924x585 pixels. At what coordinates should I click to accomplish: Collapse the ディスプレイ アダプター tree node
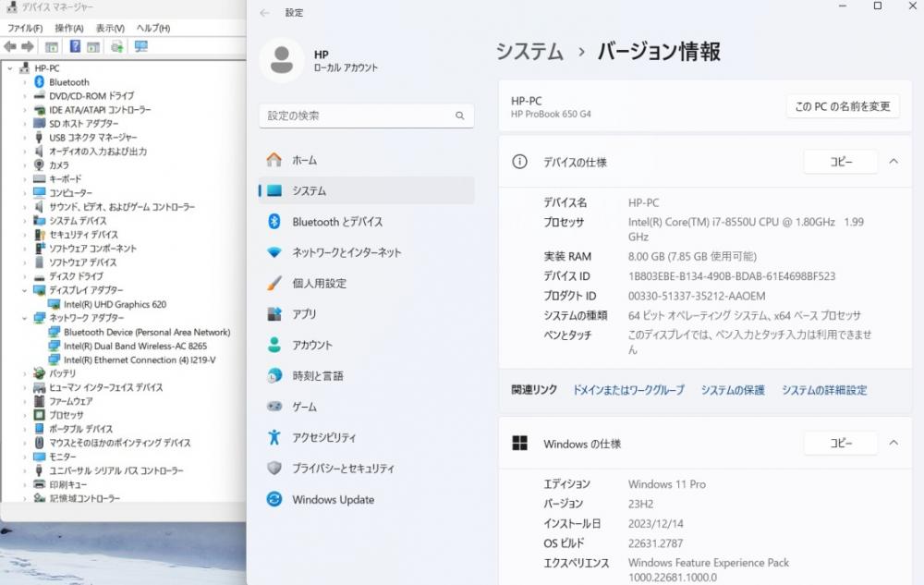tap(25, 290)
